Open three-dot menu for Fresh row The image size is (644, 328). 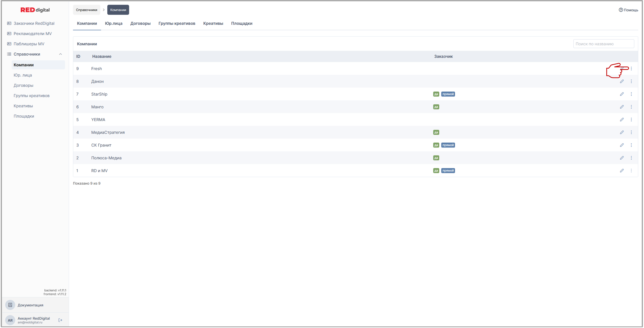point(631,68)
